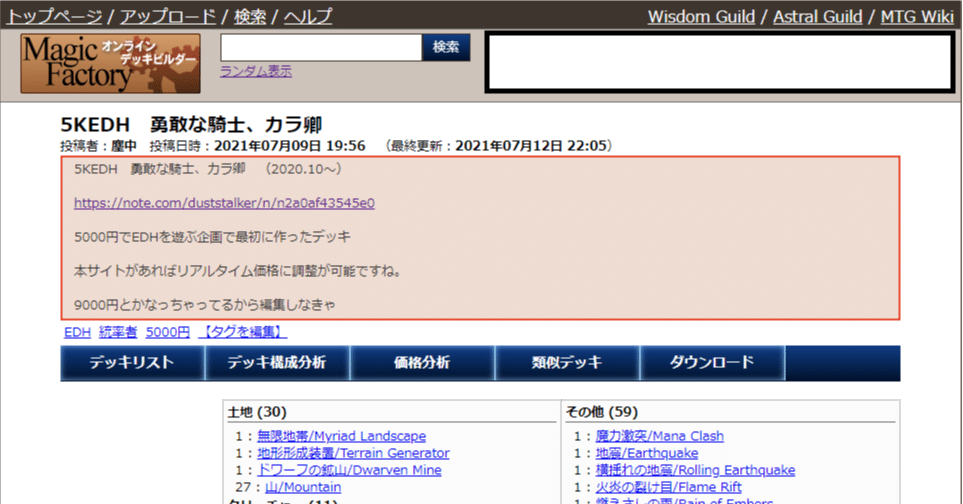Click the line starting 9000円とかなっちゃってる
This screenshot has height=504, width=963.
pos(205,304)
